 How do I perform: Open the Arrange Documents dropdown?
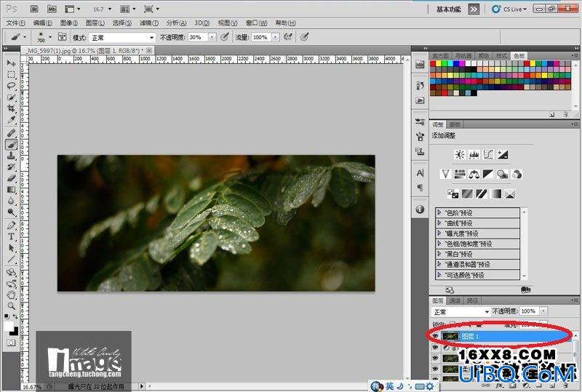[128, 9]
